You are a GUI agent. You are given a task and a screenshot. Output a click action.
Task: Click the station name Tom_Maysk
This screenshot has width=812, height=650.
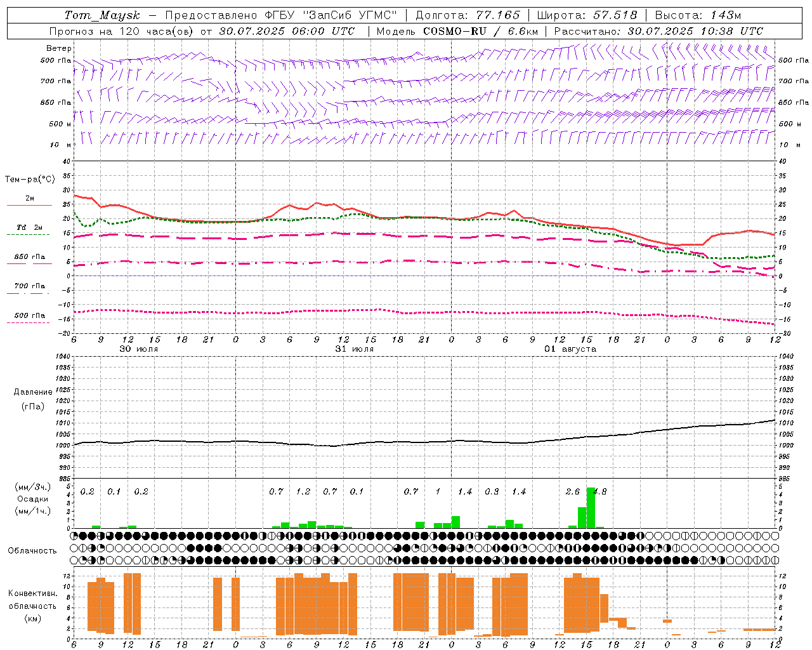102,15
